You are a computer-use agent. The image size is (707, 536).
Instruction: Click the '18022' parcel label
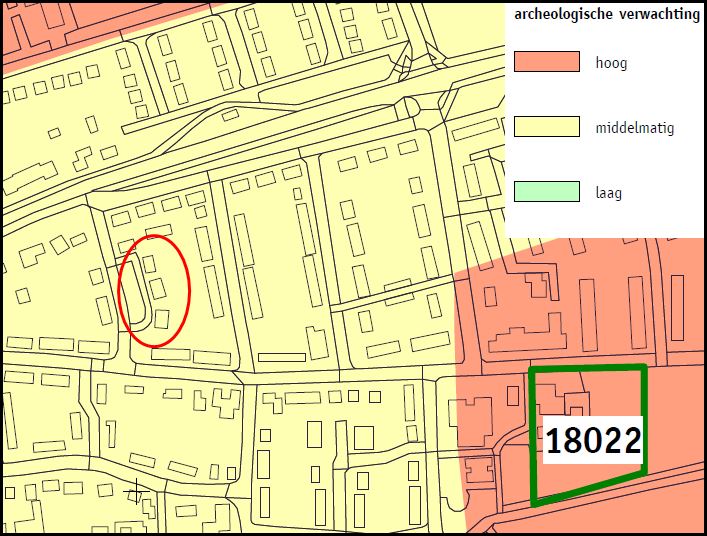click(x=593, y=440)
